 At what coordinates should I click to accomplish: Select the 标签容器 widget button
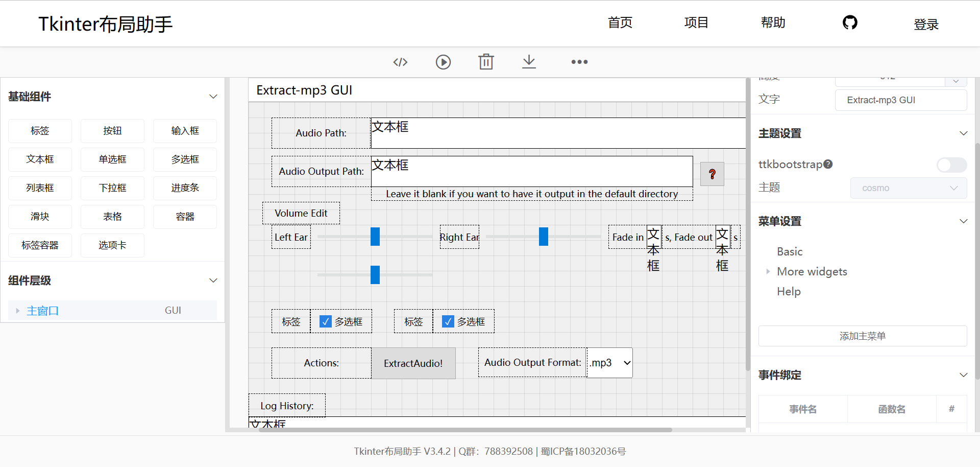(x=40, y=245)
